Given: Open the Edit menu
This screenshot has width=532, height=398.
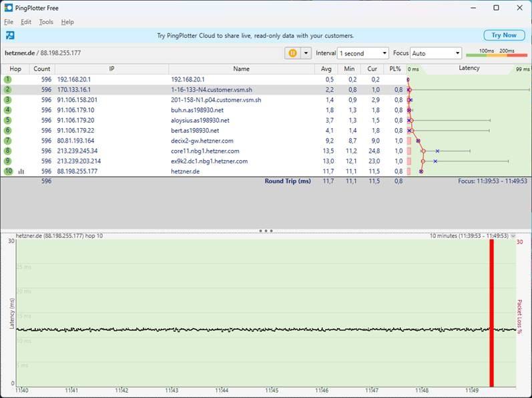Looking at the screenshot, I should click(x=26, y=22).
